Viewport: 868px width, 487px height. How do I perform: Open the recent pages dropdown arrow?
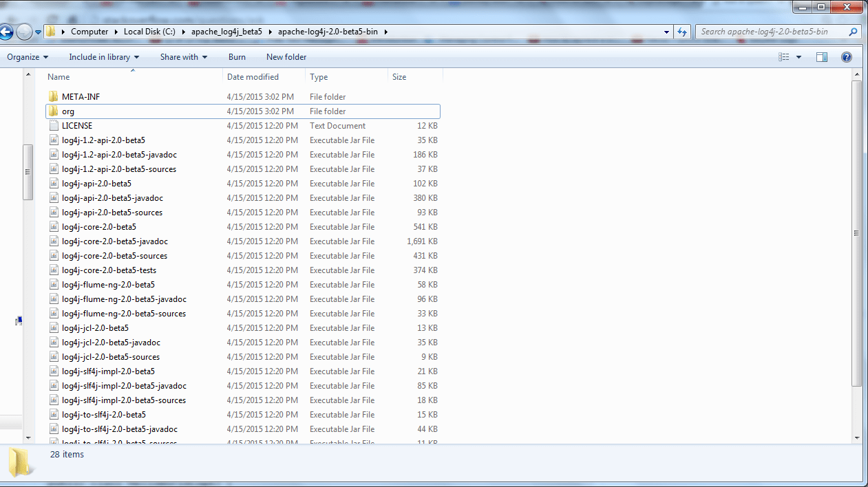point(38,32)
